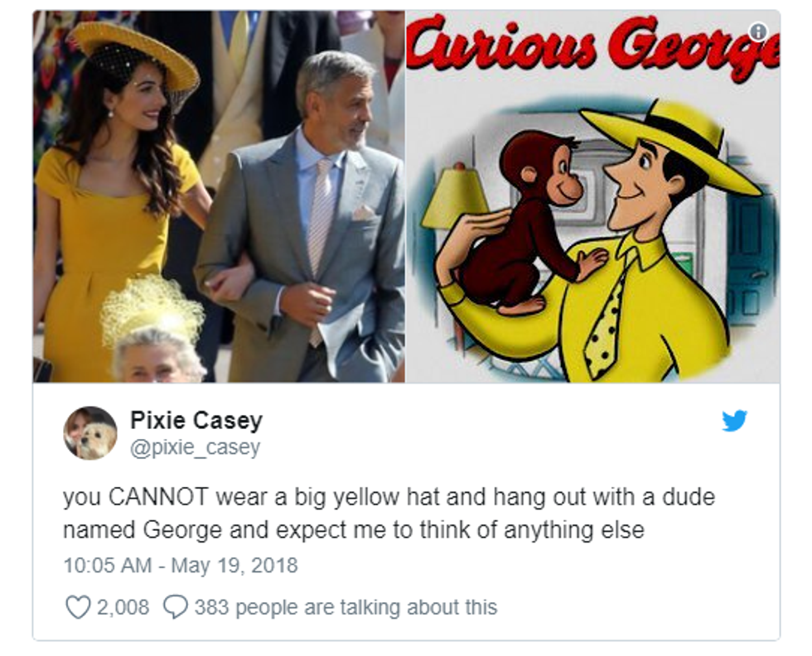Open the left wedding photo
The width and height of the screenshot is (812, 656).
[219, 196]
